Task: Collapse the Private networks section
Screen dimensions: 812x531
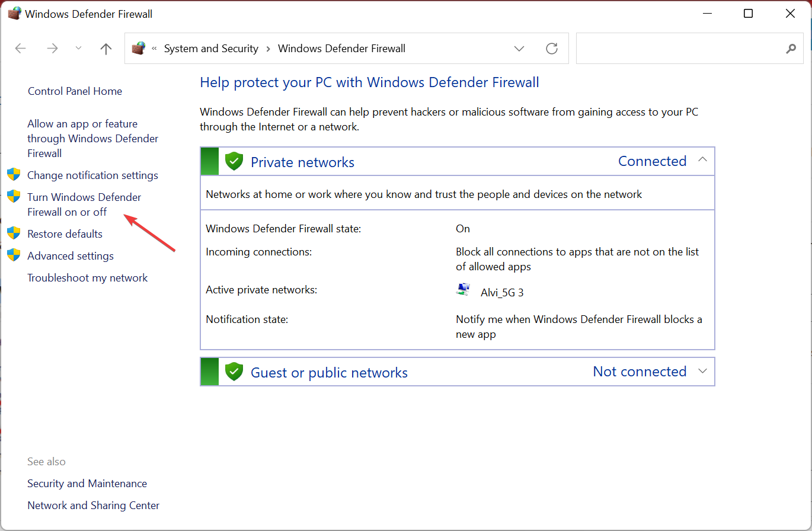Action: click(x=702, y=159)
